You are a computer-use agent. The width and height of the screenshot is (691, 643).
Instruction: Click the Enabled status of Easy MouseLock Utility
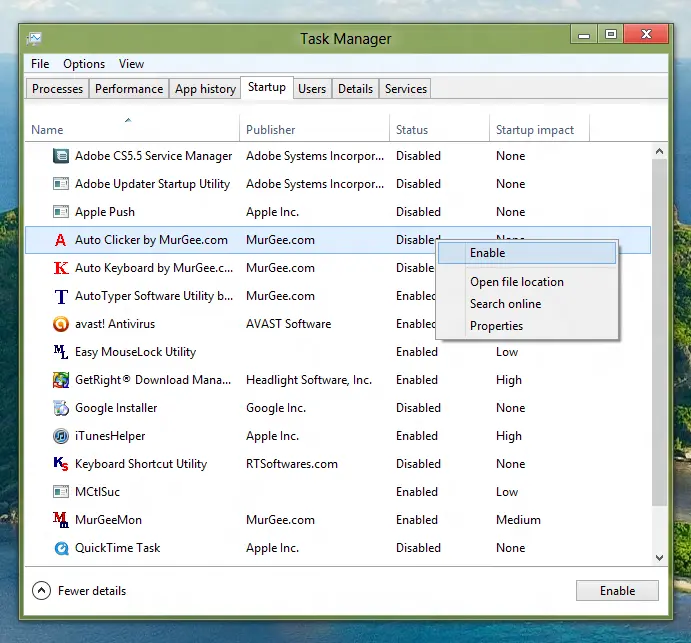[x=417, y=352]
